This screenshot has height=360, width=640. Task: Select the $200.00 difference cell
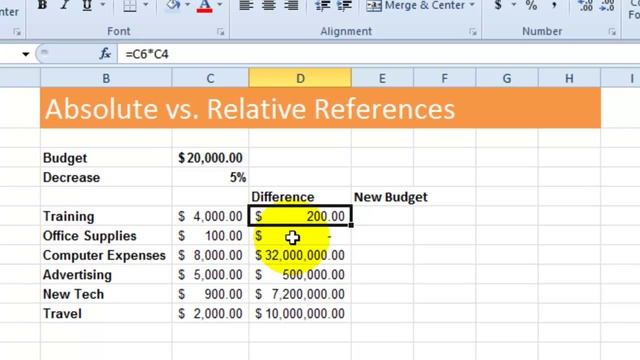(300, 216)
